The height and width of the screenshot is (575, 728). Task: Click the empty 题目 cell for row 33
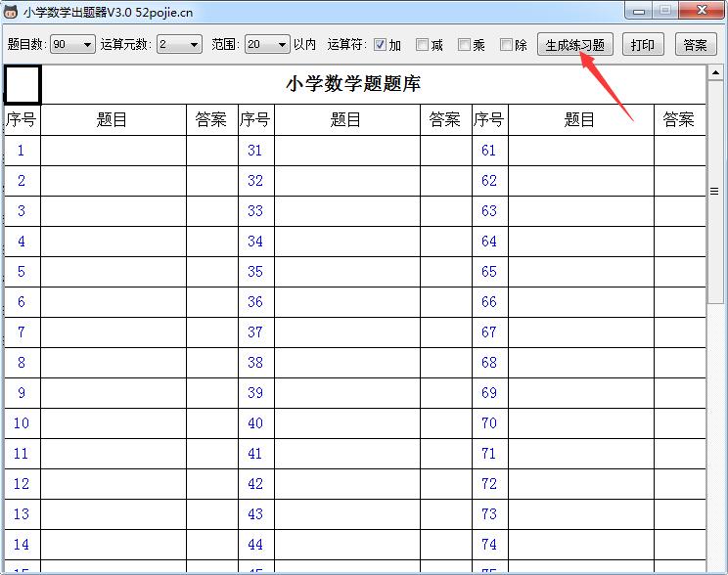(x=347, y=211)
